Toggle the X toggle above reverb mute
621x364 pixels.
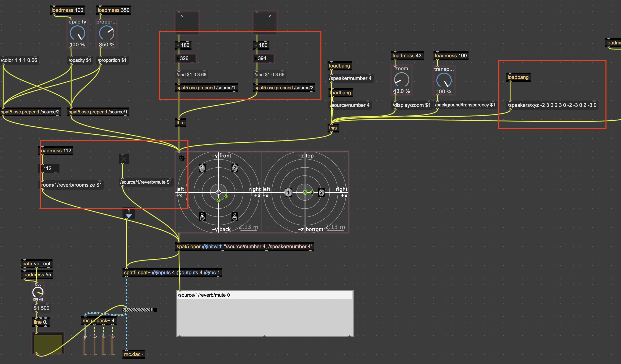tap(123, 159)
